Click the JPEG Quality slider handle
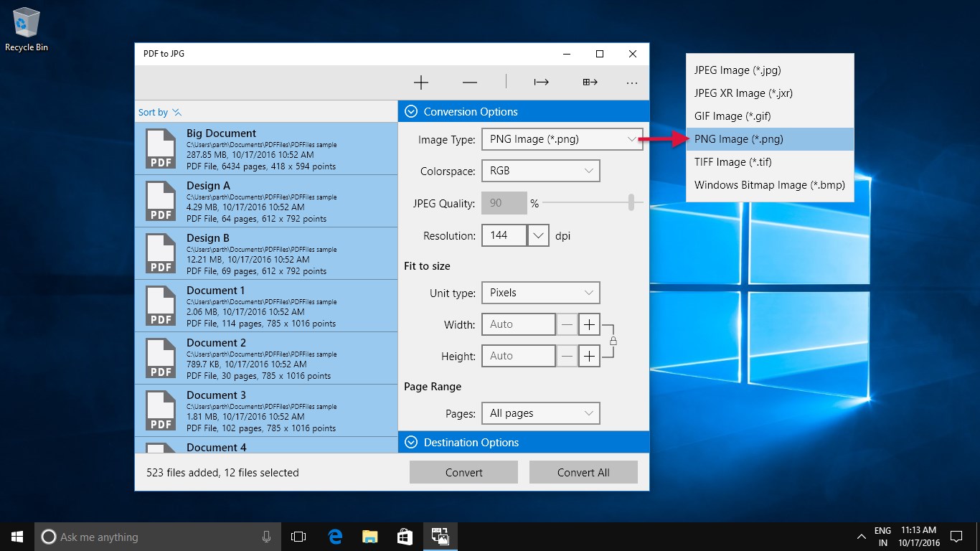Screen dimensions: 980x551 tap(631, 203)
